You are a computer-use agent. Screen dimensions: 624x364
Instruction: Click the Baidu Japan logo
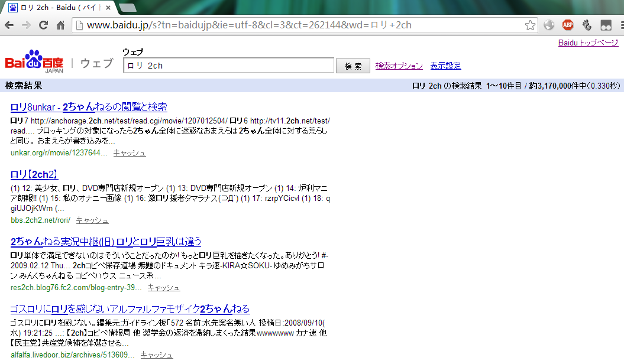coord(34,62)
